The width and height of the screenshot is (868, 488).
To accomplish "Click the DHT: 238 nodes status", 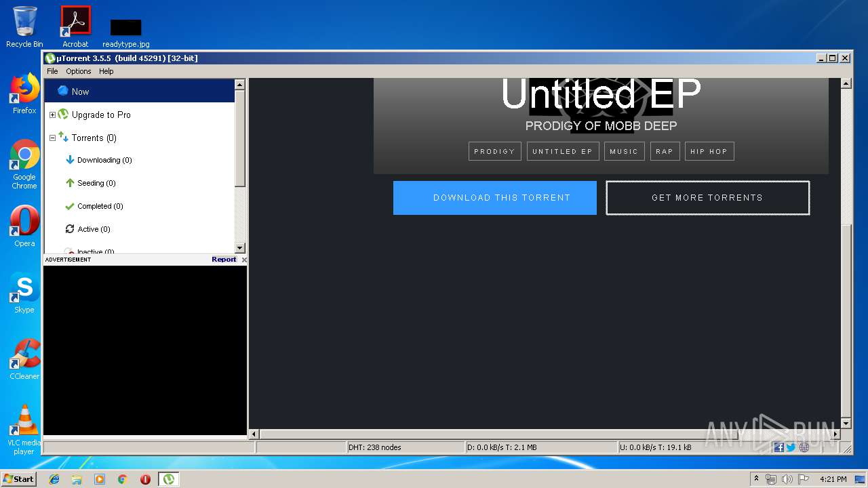I will tap(405, 447).
